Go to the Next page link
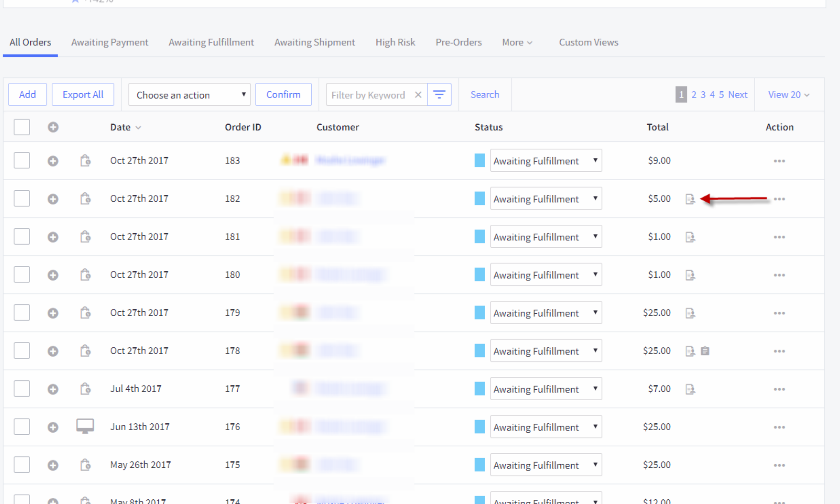This screenshot has height=504, width=840. pyautogui.click(x=738, y=94)
